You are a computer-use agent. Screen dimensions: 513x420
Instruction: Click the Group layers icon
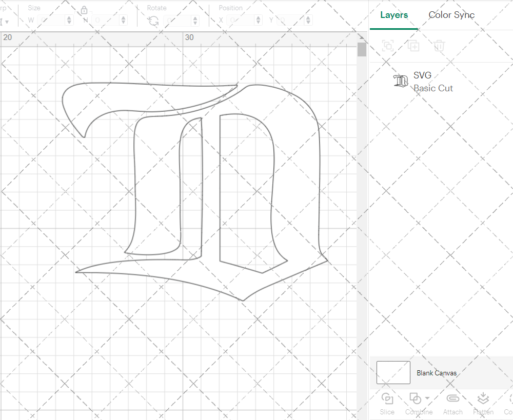(x=388, y=46)
